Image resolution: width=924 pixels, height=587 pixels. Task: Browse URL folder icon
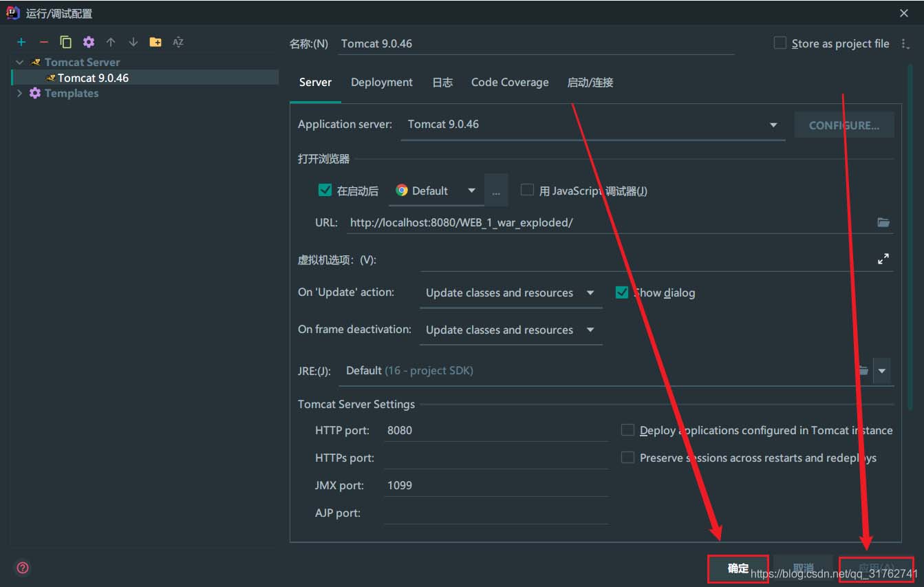(x=883, y=222)
